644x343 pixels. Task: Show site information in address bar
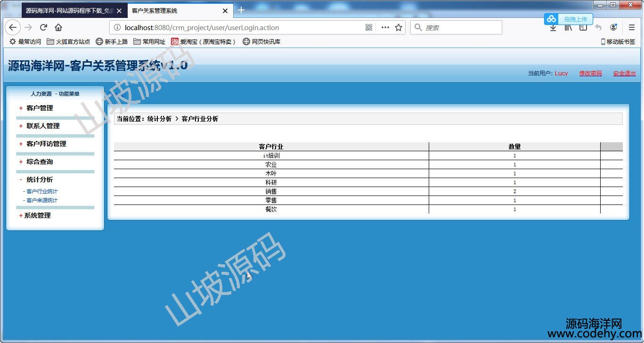coord(117,28)
